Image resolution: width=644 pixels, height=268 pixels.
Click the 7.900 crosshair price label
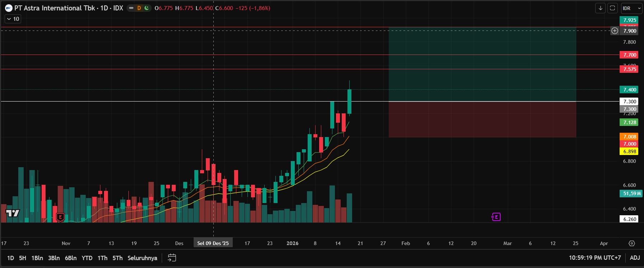629,31
